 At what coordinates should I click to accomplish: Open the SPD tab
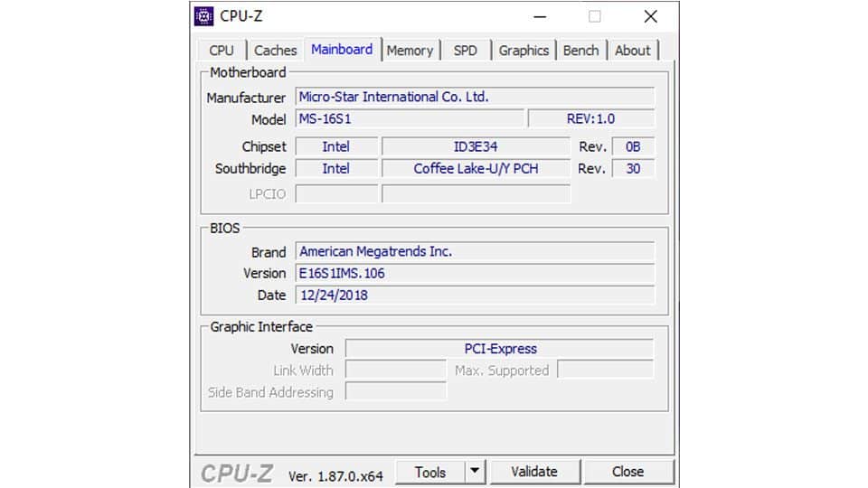click(465, 51)
